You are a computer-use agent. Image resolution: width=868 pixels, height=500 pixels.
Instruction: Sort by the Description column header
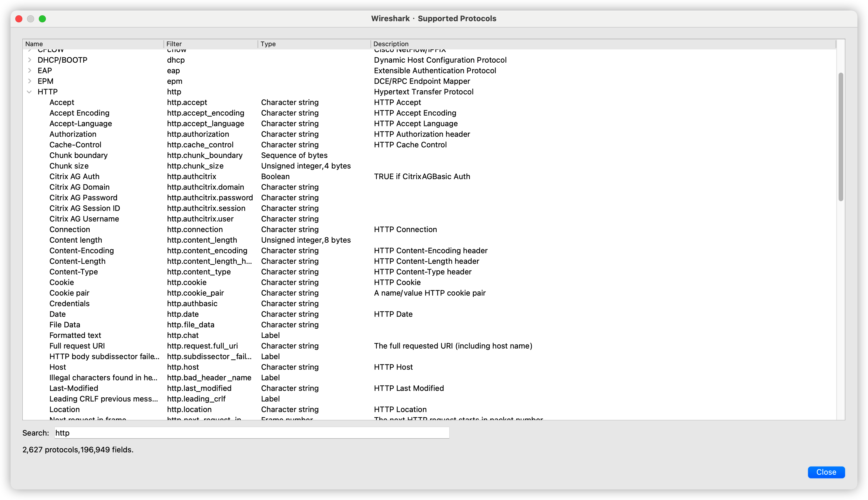tap(603, 44)
